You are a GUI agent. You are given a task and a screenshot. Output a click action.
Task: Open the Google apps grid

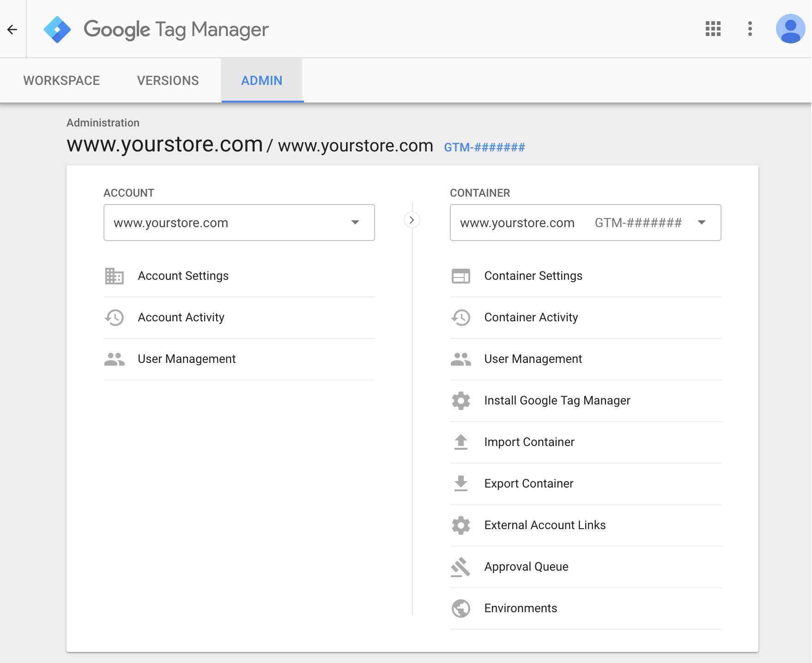click(713, 29)
